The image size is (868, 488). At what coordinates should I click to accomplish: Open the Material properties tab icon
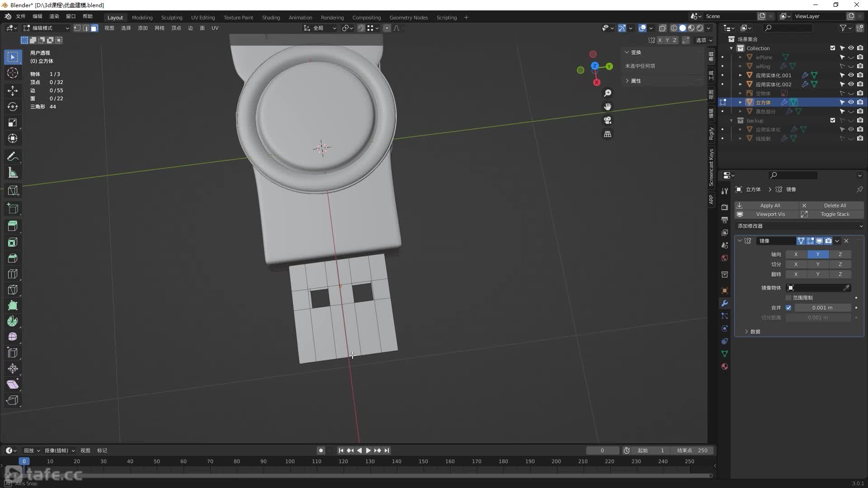click(x=725, y=366)
